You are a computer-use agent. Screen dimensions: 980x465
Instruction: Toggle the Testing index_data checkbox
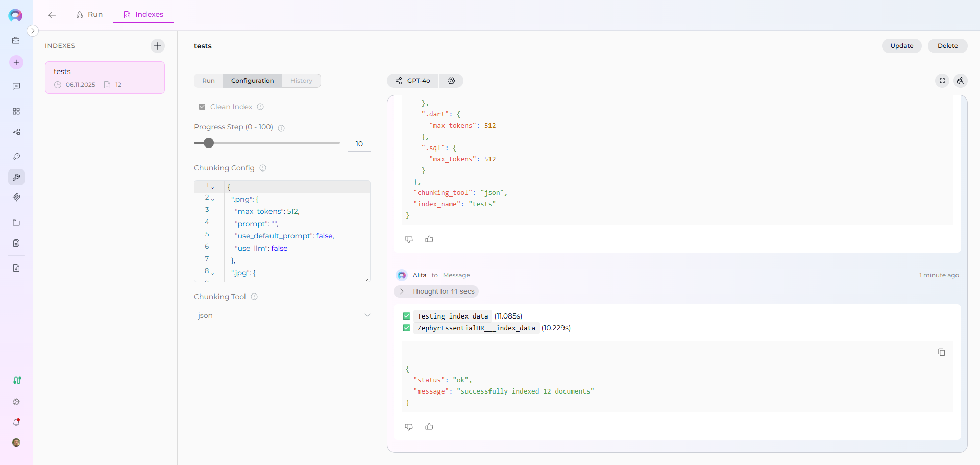point(407,316)
